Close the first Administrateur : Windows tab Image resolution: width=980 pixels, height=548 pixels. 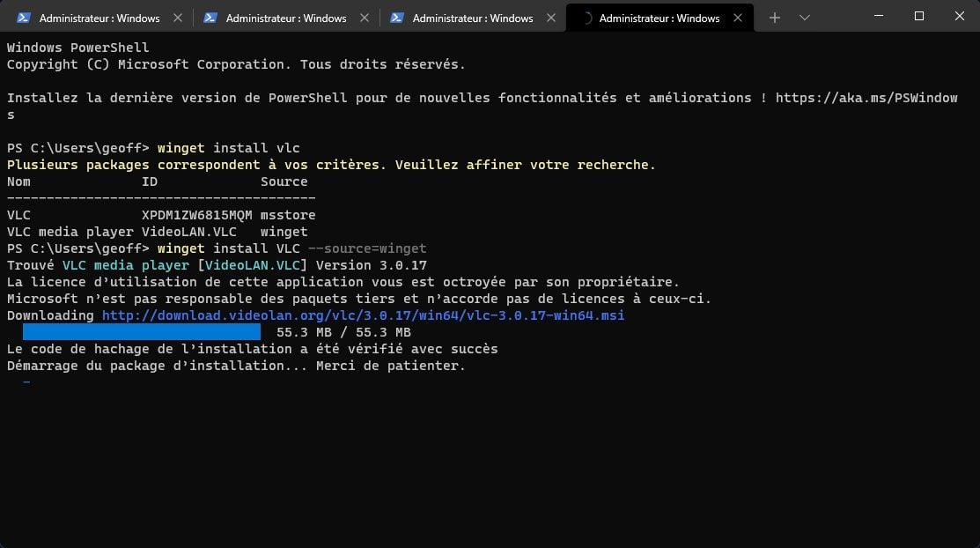tap(178, 19)
